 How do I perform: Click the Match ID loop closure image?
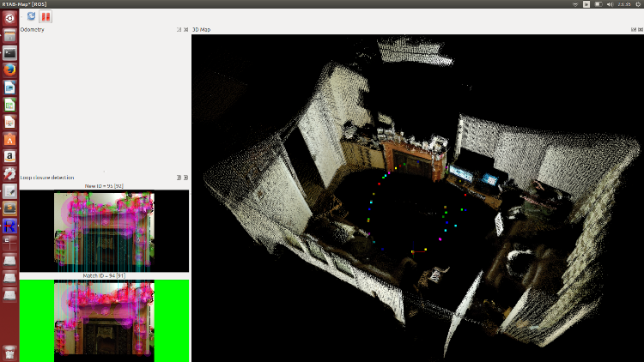(104, 318)
